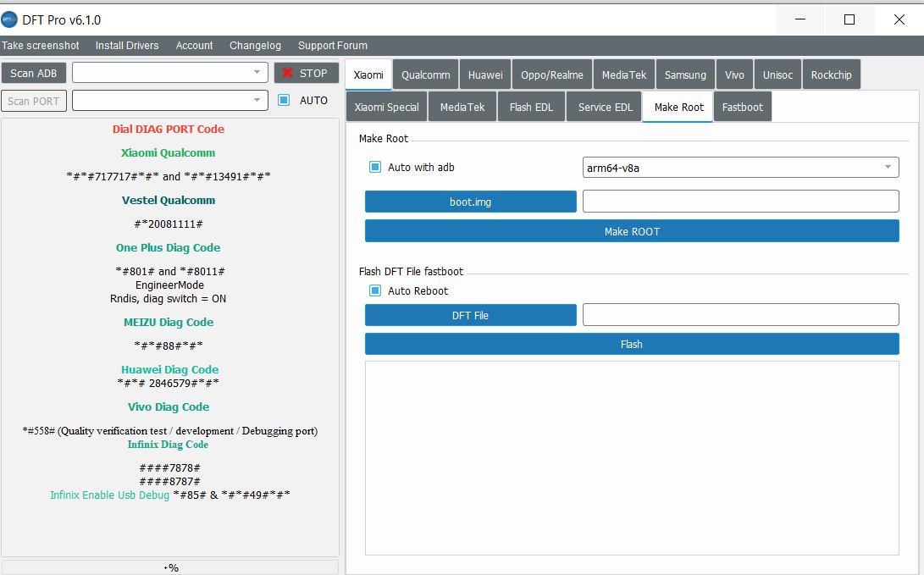Close the DFT Pro window
This screenshot has height=575, width=924.
coord(899,19)
